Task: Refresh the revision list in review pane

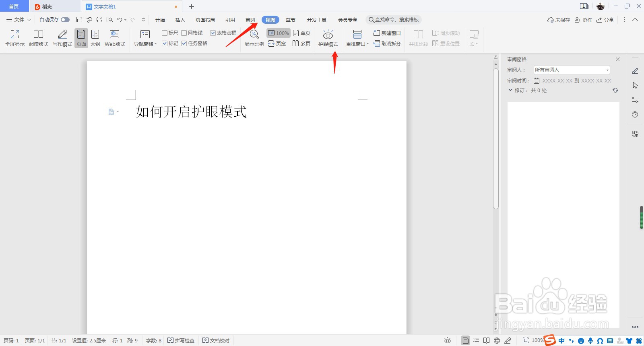Action: 615,90
